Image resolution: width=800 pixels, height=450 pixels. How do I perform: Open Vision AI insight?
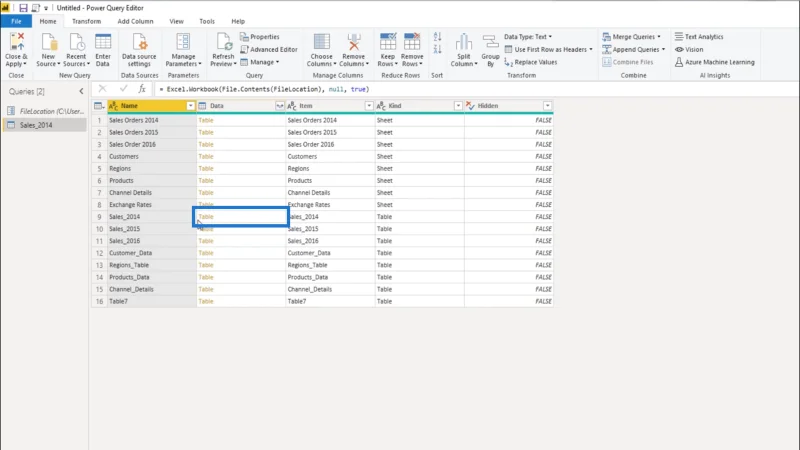click(x=689, y=49)
